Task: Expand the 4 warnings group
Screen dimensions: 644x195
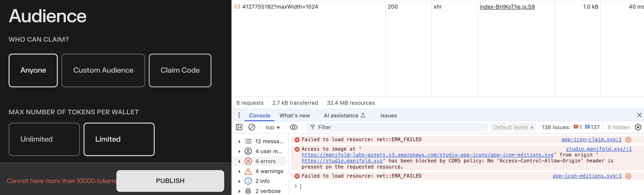Action: tap(239, 171)
